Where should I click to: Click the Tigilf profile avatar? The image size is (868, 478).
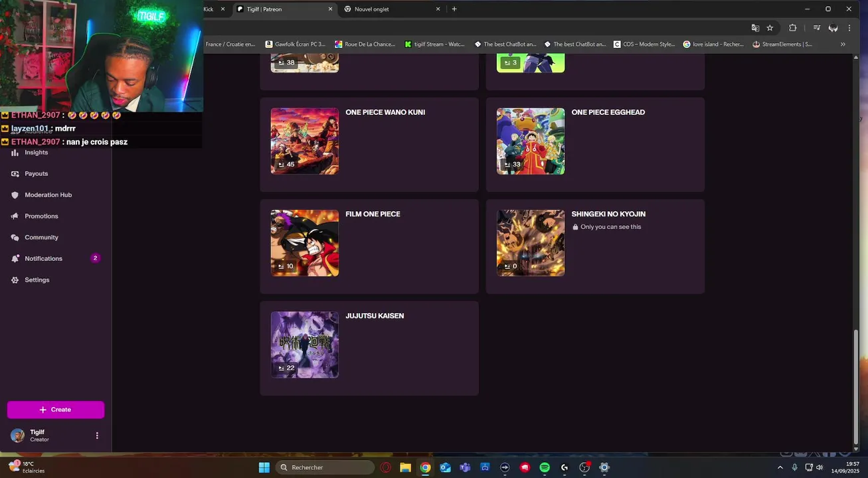[18, 436]
